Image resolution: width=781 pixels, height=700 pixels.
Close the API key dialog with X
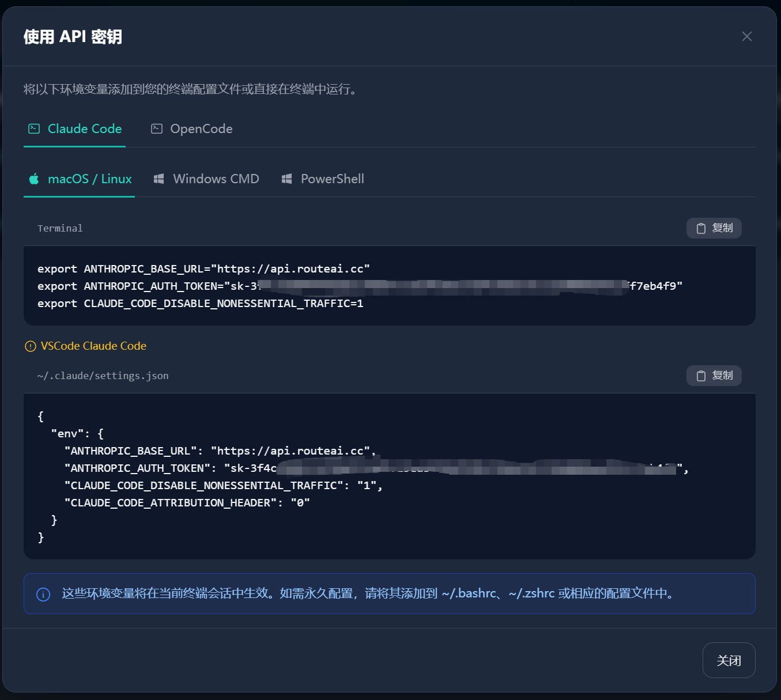coord(747,36)
